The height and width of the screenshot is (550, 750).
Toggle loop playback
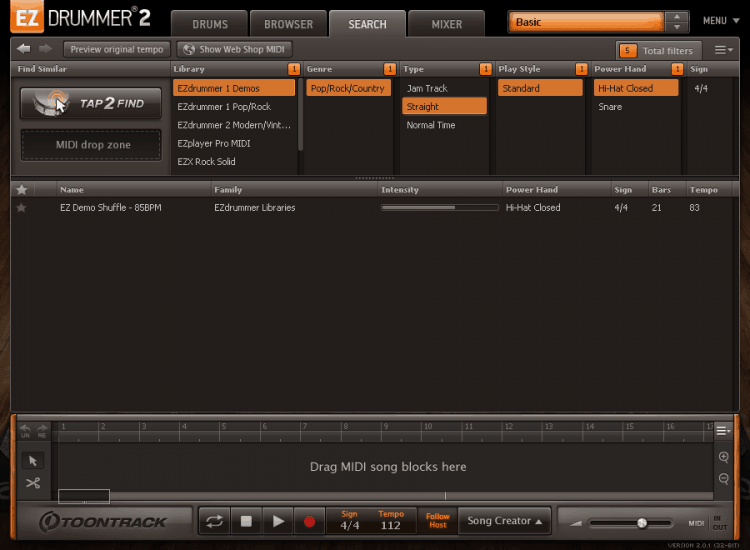coord(214,521)
